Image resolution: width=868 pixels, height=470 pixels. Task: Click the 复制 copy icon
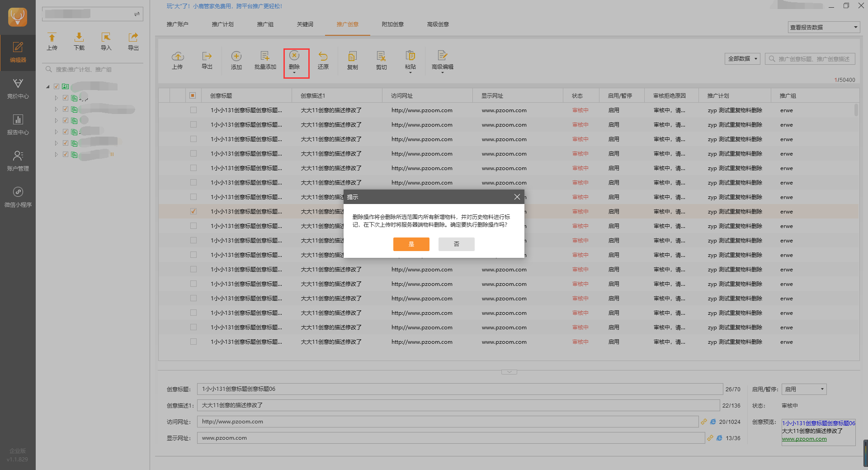point(353,56)
